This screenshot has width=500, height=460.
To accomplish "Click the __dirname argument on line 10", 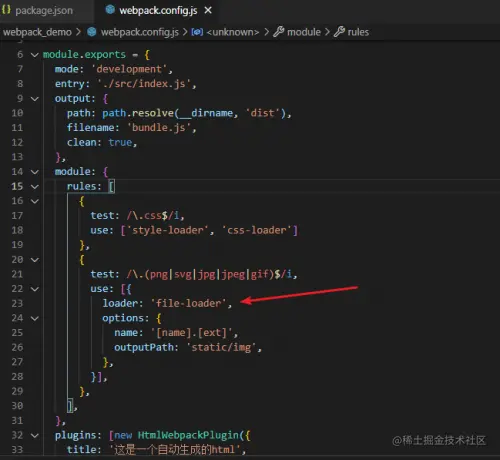I will 206,113.
